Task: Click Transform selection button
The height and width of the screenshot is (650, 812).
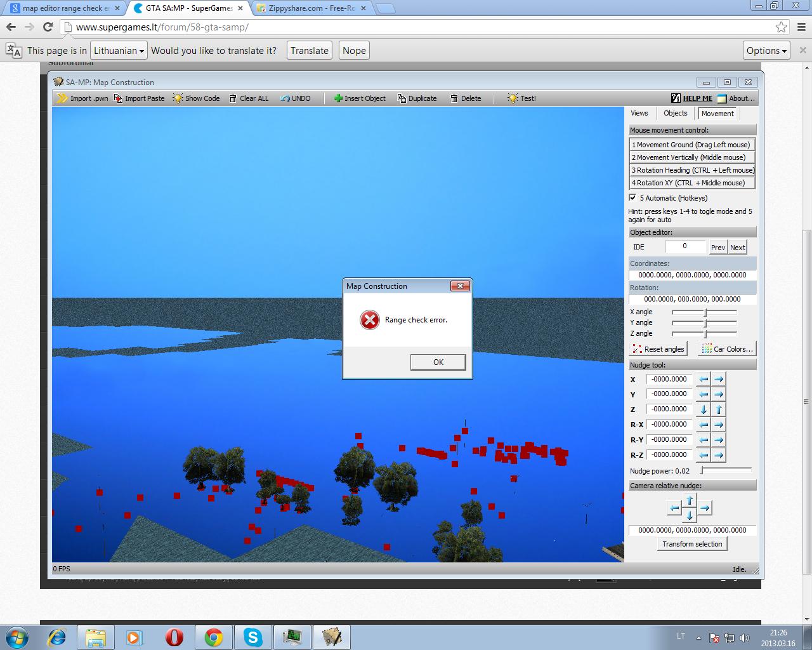Action: tap(692, 544)
